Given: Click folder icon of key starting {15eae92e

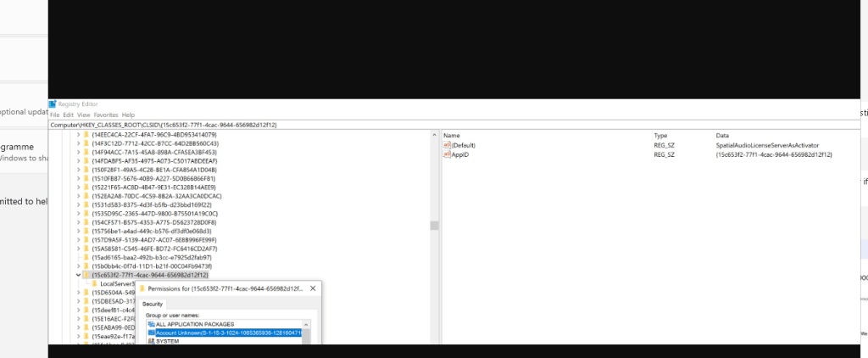Looking at the screenshot, I should [86, 337].
